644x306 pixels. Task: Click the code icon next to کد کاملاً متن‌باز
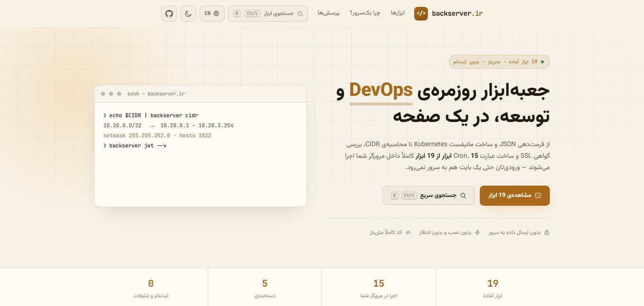(x=408, y=233)
